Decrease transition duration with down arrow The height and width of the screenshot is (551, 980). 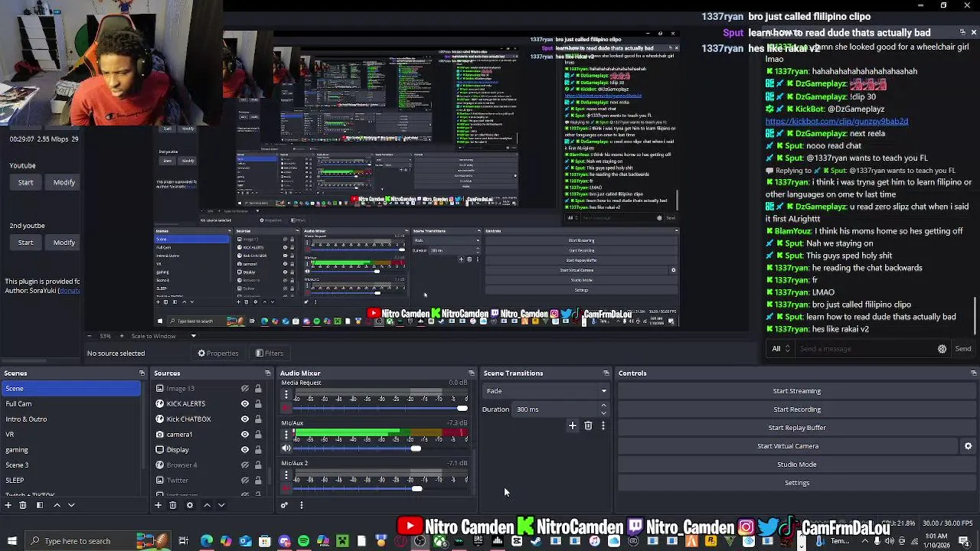tap(603, 412)
